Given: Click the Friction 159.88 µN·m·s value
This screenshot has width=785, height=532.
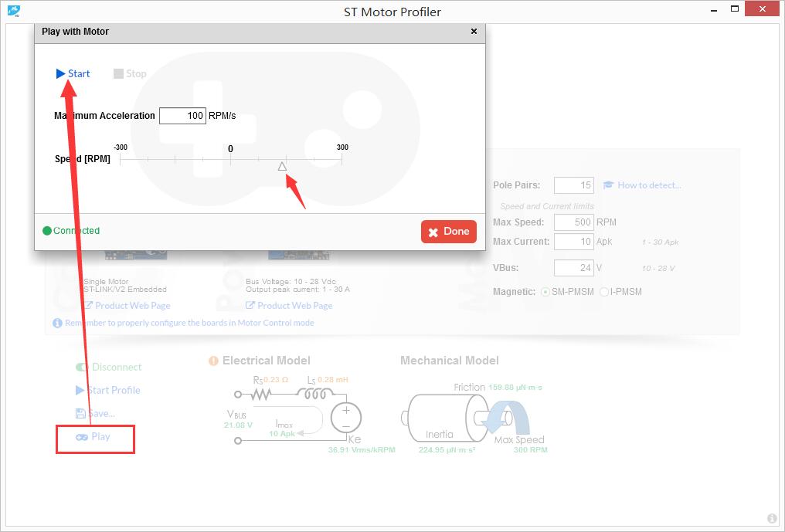Looking at the screenshot, I should [515, 388].
